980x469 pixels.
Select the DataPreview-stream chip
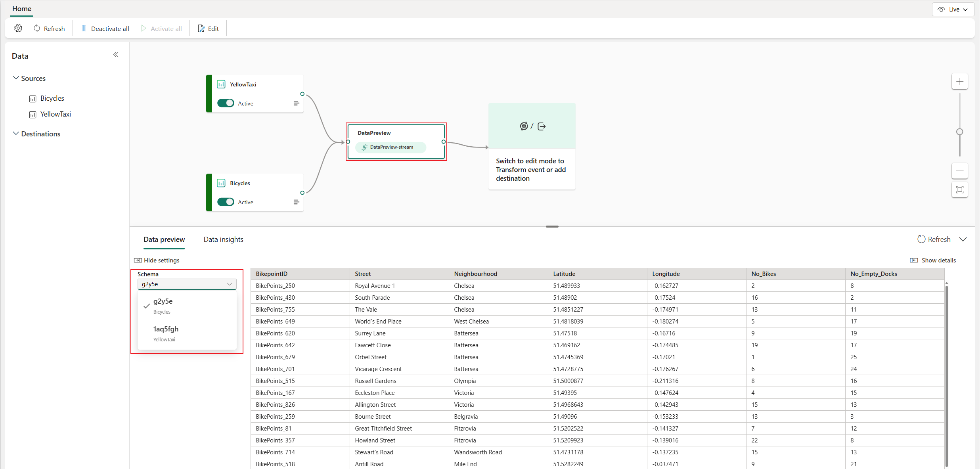[390, 147]
